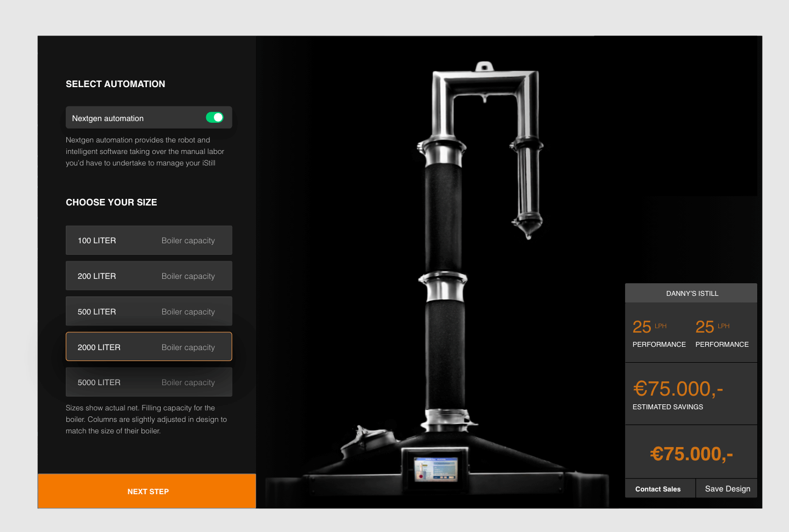Click the SELECT AUTOMATION heading
789x532 pixels.
tap(115, 84)
